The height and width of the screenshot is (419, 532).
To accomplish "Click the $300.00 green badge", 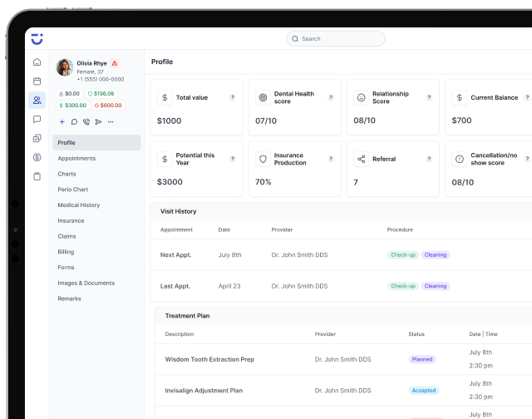I will (72, 106).
